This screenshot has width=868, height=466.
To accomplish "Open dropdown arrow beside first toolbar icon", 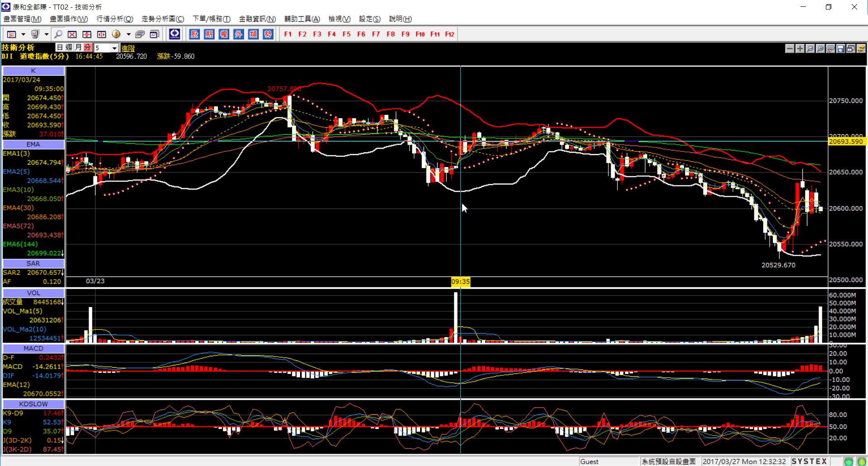I will pyautogui.click(x=23, y=34).
